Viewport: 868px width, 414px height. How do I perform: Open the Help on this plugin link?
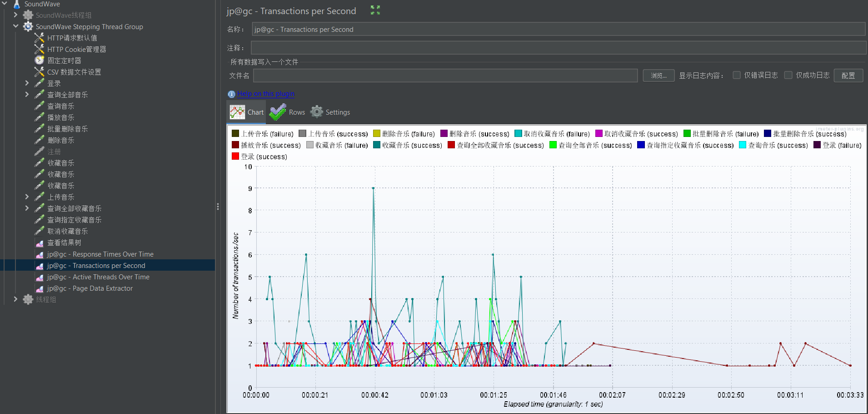pyautogui.click(x=266, y=94)
